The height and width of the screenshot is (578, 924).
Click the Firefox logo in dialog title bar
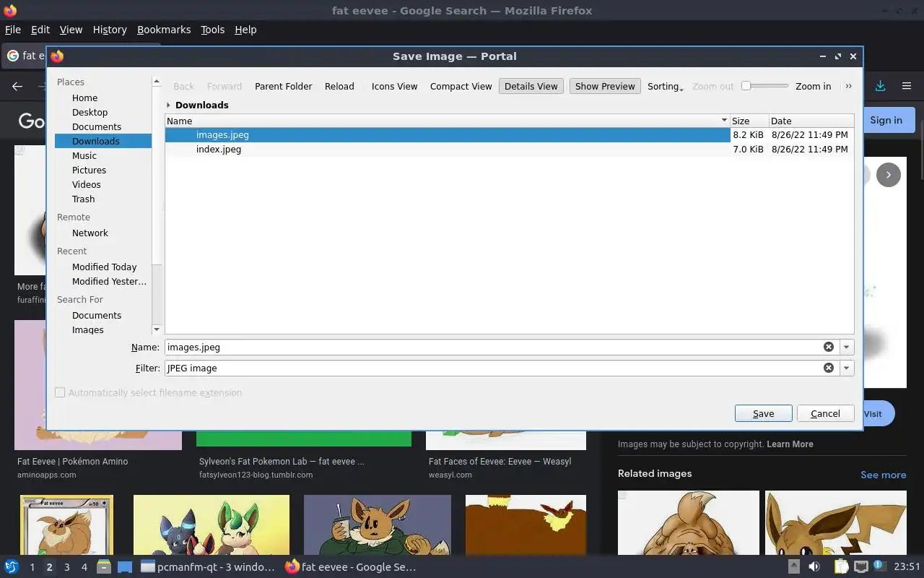57,56
